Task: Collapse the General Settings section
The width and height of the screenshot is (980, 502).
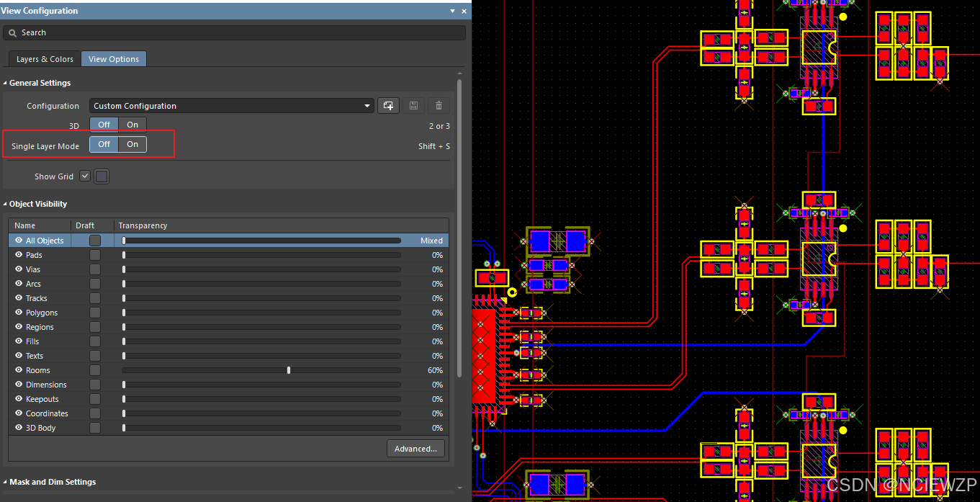Action: click(6, 84)
